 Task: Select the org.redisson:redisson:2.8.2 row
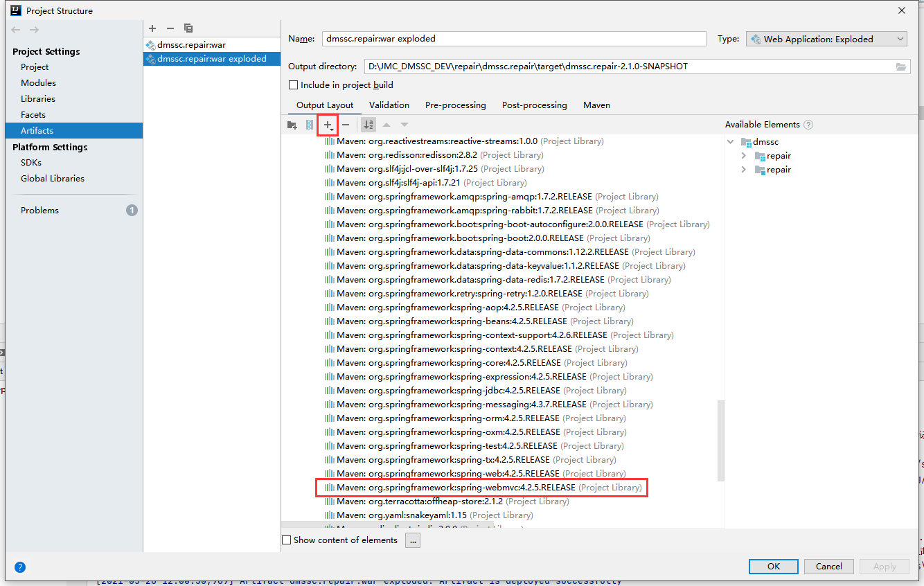[x=434, y=155]
